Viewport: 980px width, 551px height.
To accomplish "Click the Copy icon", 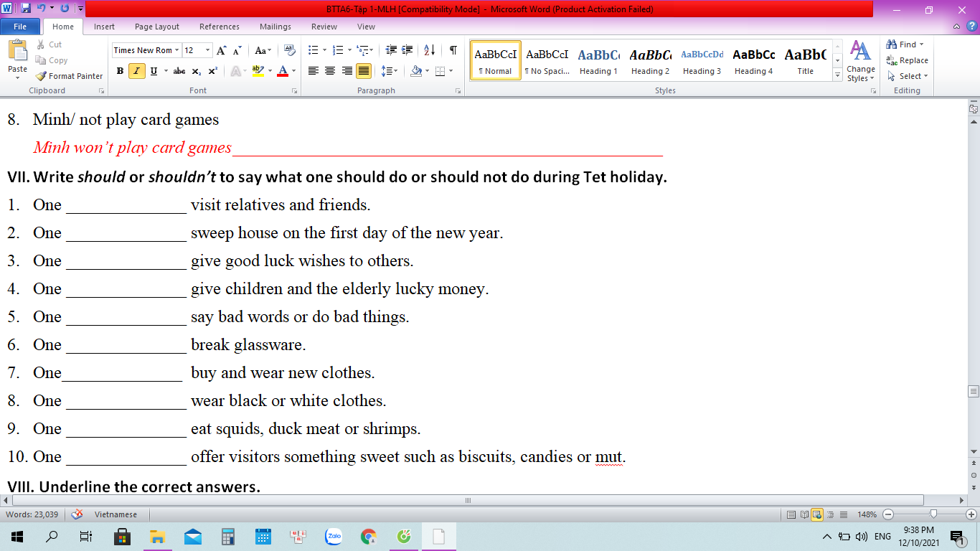I will (41, 60).
